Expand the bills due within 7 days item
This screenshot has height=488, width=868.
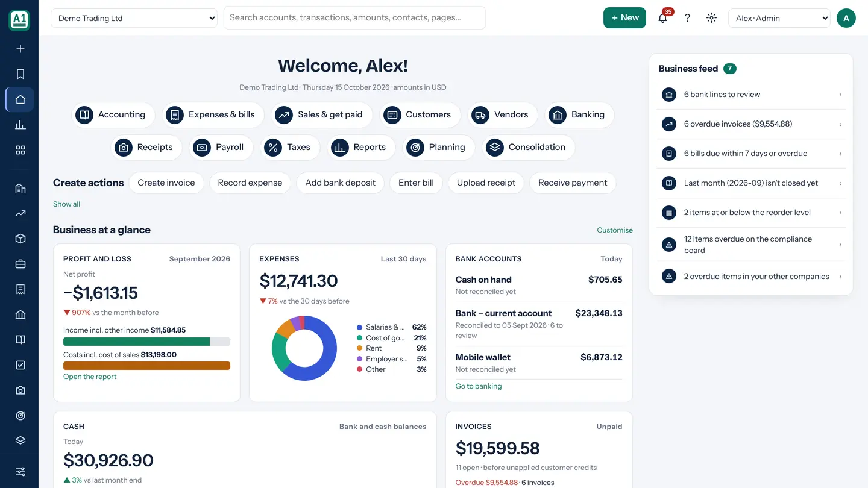751,154
